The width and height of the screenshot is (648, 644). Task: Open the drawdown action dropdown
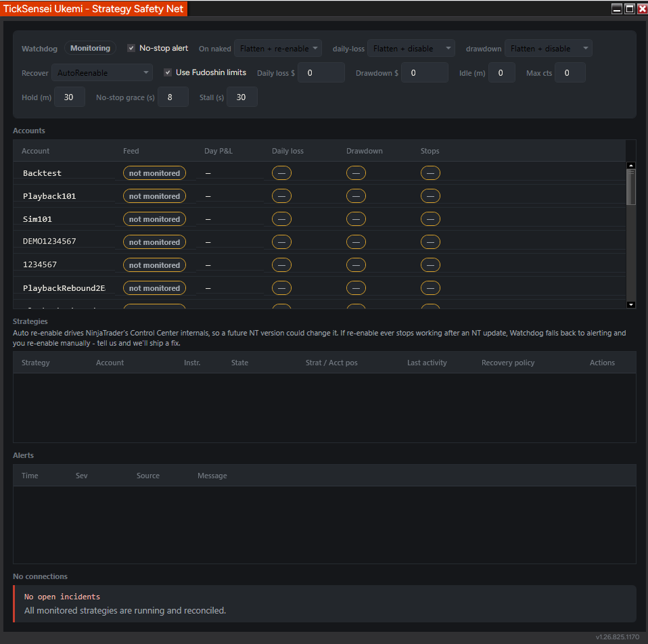coord(548,48)
